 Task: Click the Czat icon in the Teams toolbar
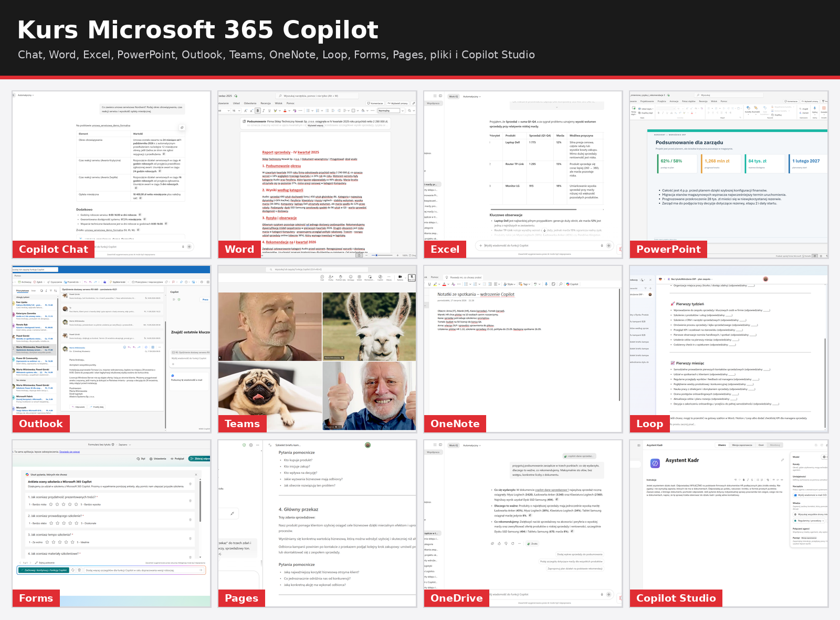point(322,277)
